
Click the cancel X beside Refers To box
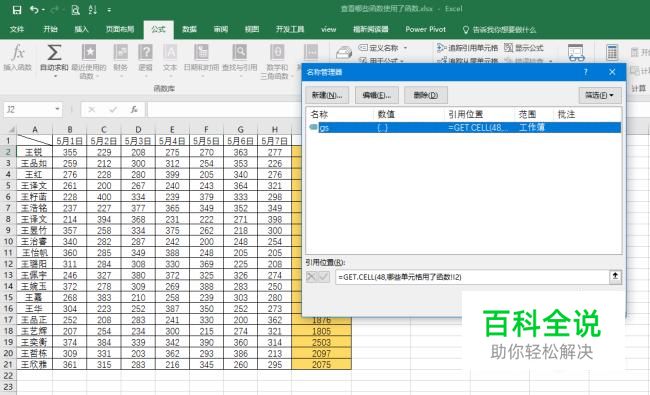pyautogui.click(x=310, y=276)
